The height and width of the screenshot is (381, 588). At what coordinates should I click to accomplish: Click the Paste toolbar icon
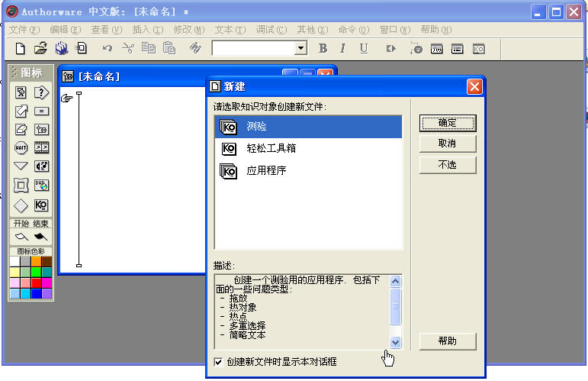pos(169,48)
